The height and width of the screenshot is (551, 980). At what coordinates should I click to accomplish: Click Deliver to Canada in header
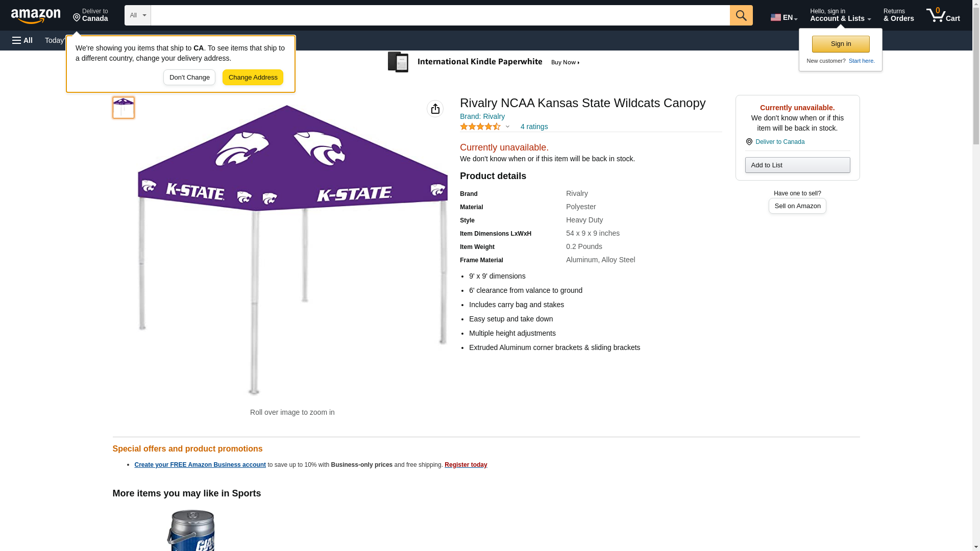[91, 15]
